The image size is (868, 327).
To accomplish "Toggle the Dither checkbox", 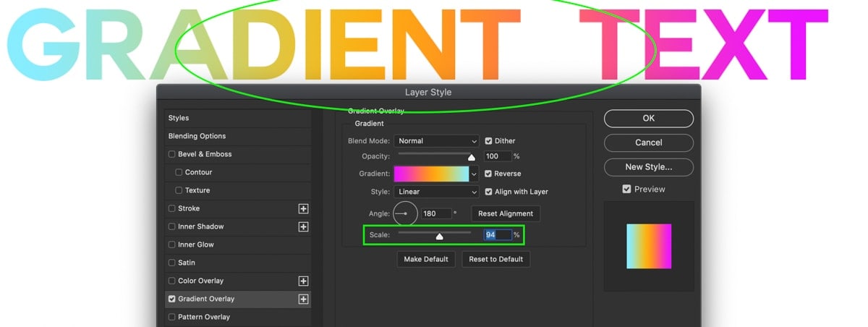I will click(x=488, y=141).
